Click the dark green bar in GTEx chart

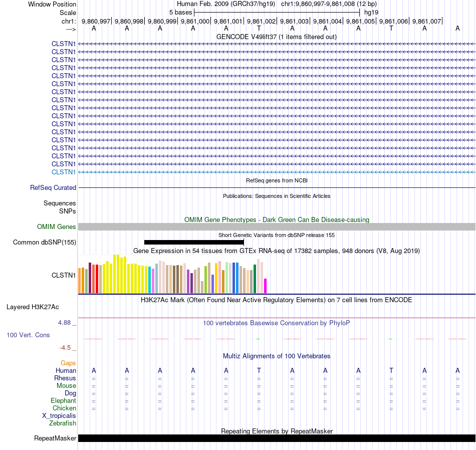click(255, 279)
